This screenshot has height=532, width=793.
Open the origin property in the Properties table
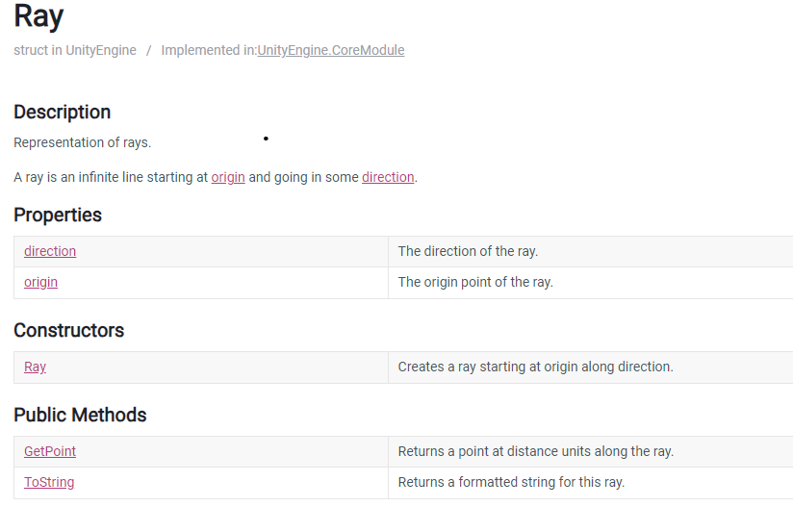(41, 282)
